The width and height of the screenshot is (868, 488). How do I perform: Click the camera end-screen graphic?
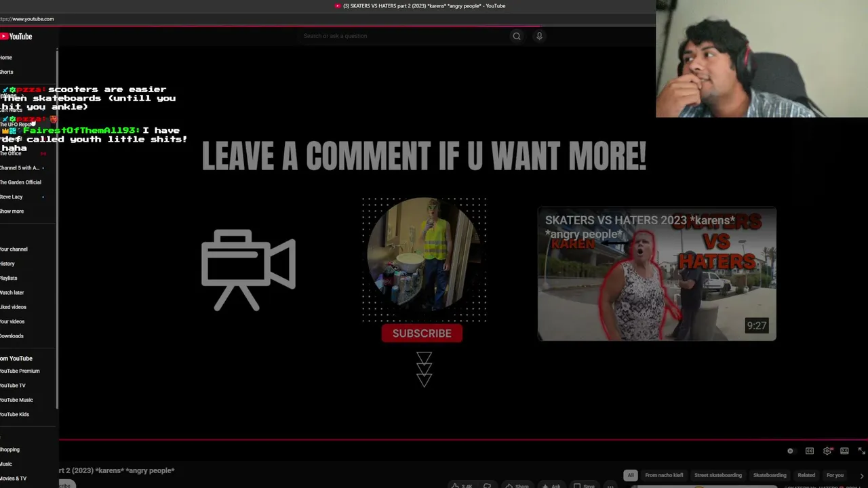coord(248,270)
